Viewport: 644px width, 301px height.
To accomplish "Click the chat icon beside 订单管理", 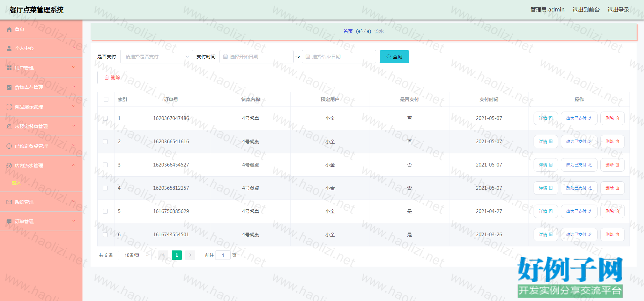I will tap(9, 222).
